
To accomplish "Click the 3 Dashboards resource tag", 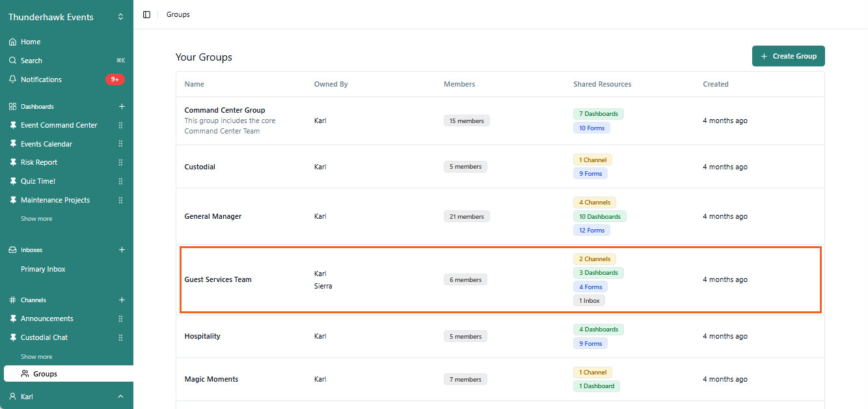I will [598, 273].
